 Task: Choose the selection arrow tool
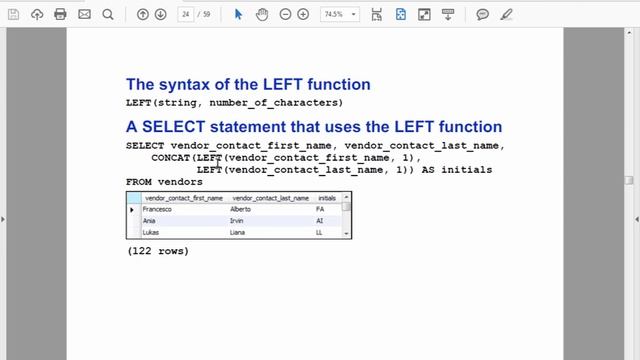click(238, 15)
